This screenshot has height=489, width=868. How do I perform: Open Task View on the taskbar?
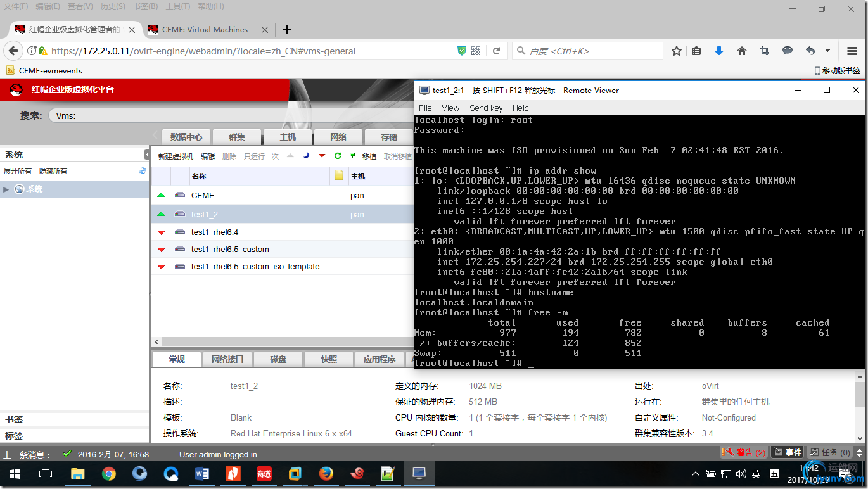click(x=46, y=474)
